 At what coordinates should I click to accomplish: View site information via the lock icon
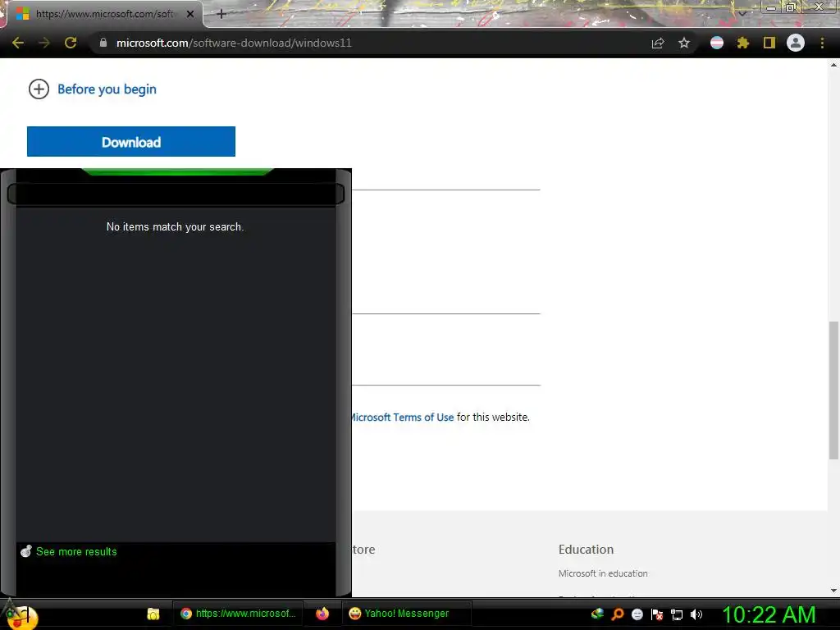(x=103, y=43)
